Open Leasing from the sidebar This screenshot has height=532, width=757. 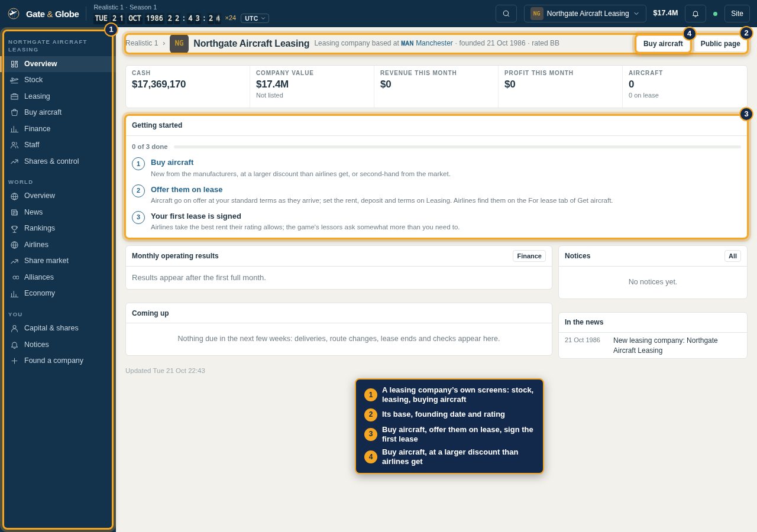[x=58, y=96]
